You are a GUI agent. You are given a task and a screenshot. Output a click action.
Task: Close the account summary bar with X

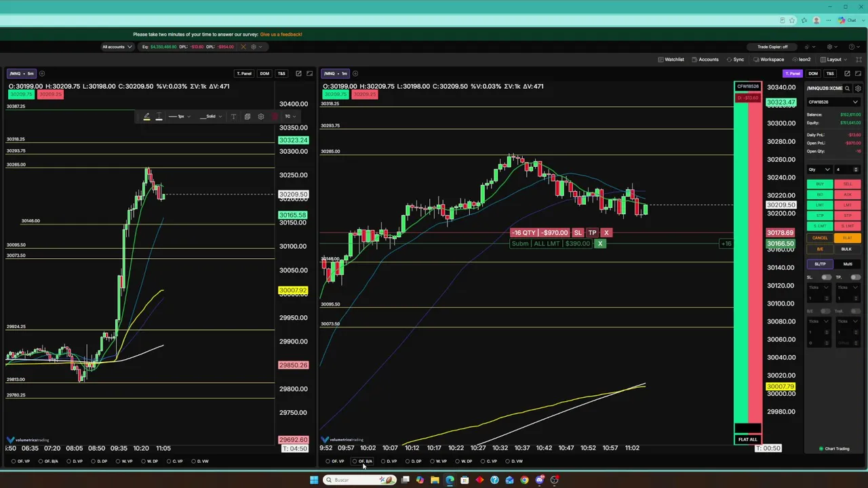[x=243, y=47]
